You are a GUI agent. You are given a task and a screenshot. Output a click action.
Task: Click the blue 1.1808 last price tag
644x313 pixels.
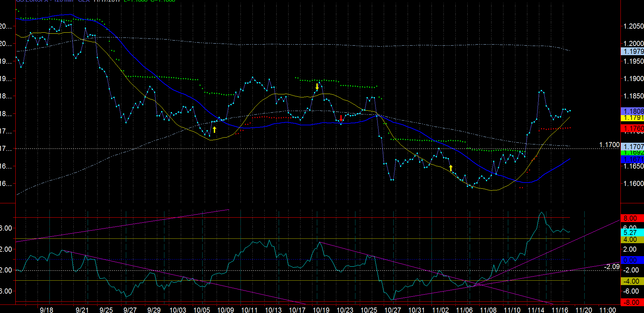click(x=632, y=111)
